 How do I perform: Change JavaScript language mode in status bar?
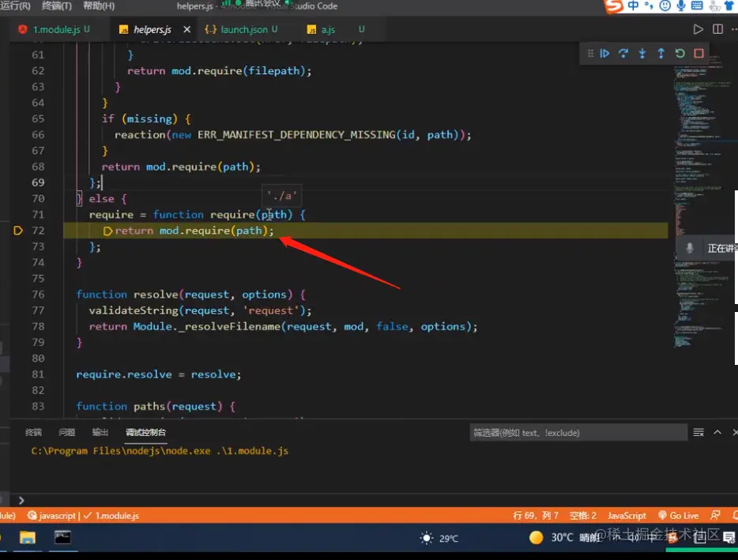tap(627, 516)
